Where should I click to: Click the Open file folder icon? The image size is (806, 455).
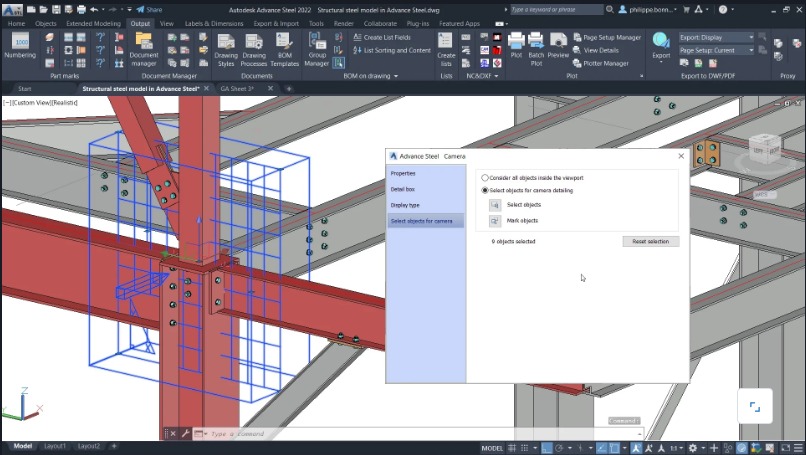tap(44, 9)
